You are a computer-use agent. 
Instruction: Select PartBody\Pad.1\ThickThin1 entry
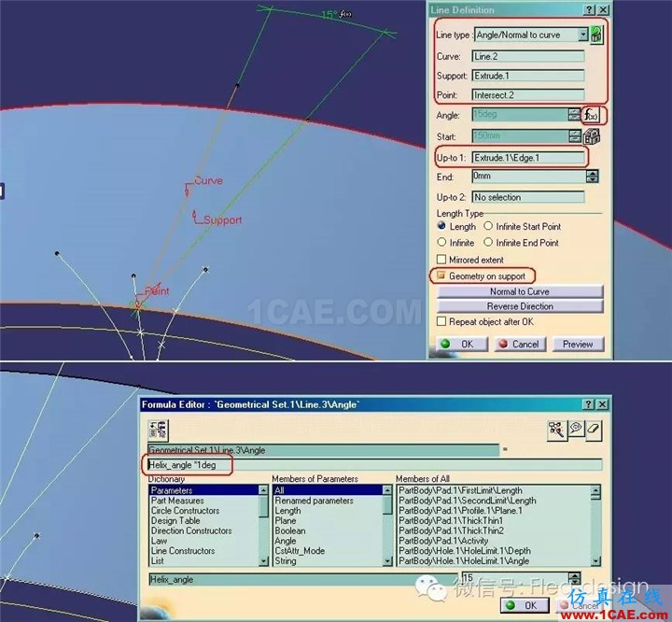point(494,521)
